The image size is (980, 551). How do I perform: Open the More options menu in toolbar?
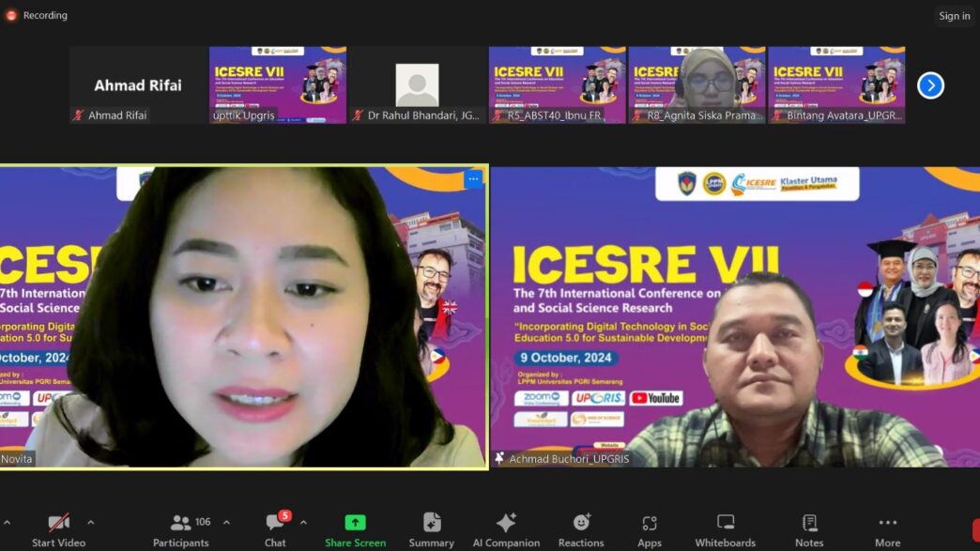click(x=887, y=523)
